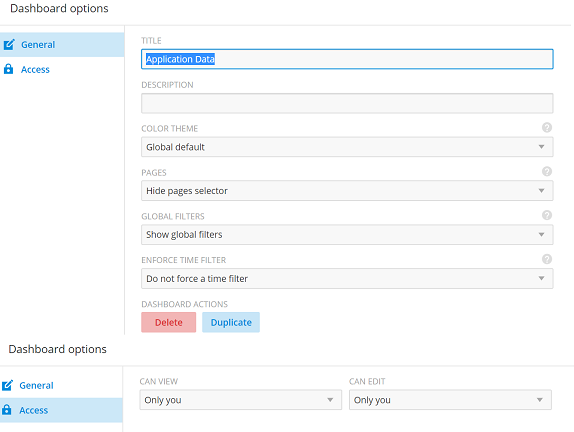
Task: Click the General pencil icon in bottom panel
Action: click(7, 385)
